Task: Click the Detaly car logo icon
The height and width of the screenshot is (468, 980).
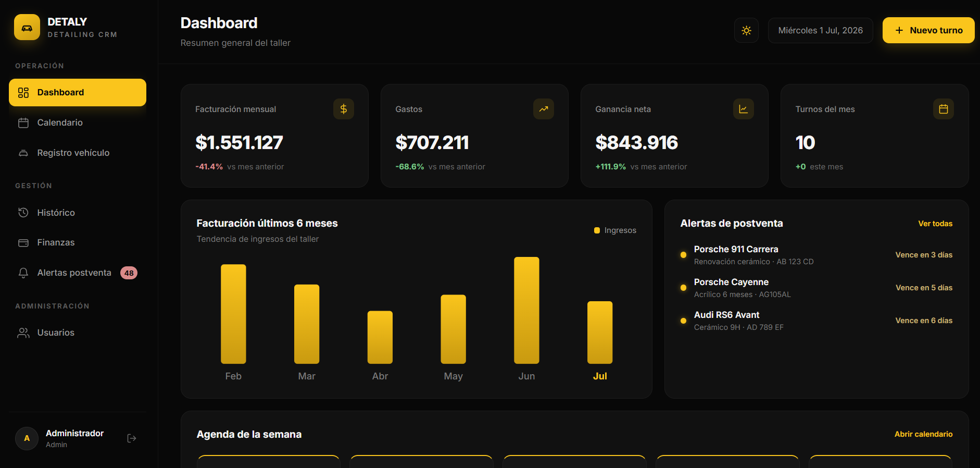Action: [27, 27]
